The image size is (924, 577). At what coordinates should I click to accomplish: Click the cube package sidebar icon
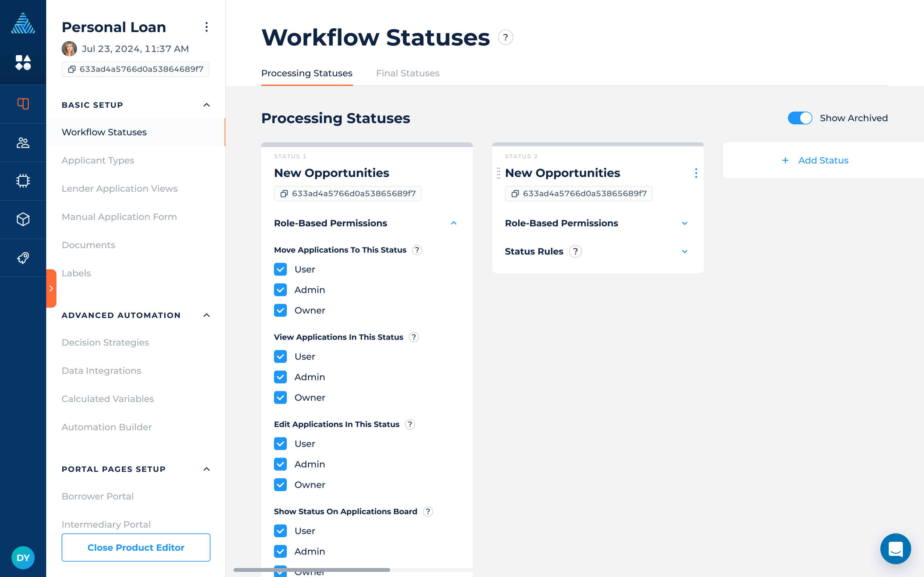[23, 220]
